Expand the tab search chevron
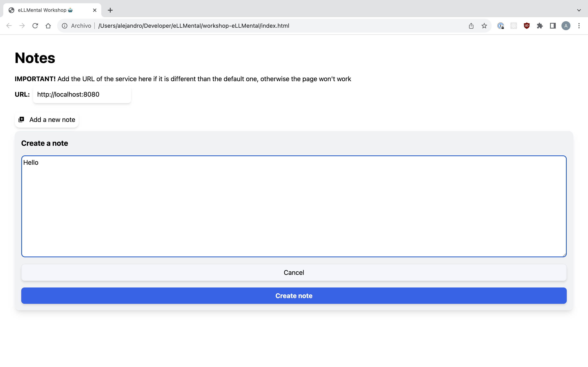 click(579, 10)
